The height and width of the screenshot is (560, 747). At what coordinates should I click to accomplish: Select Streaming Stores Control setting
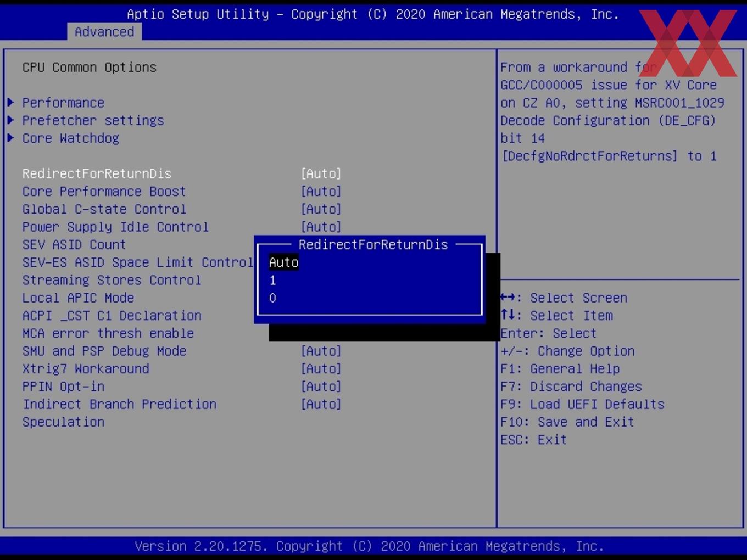112,280
